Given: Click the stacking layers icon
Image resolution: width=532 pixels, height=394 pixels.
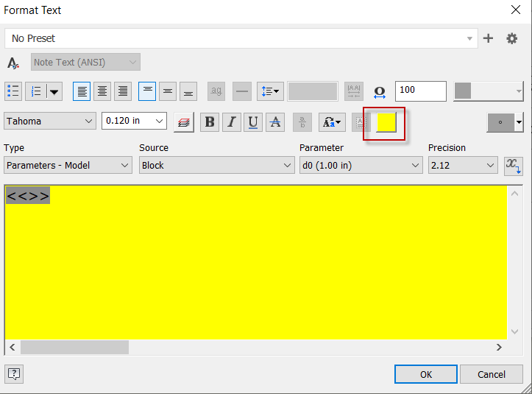Looking at the screenshot, I should click(184, 122).
